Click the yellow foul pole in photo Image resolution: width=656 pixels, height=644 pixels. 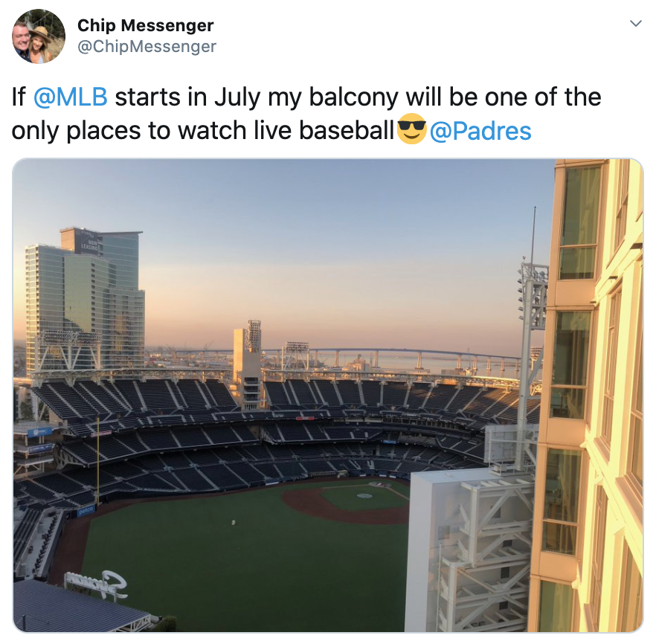pos(98,460)
